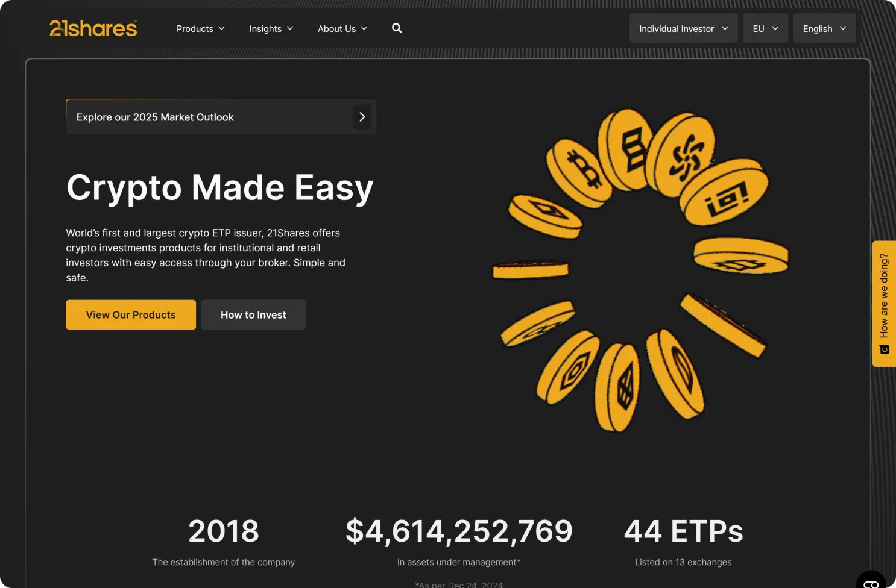The width and height of the screenshot is (896, 588).
Task: Click the View Our Products button
Action: coord(131,314)
